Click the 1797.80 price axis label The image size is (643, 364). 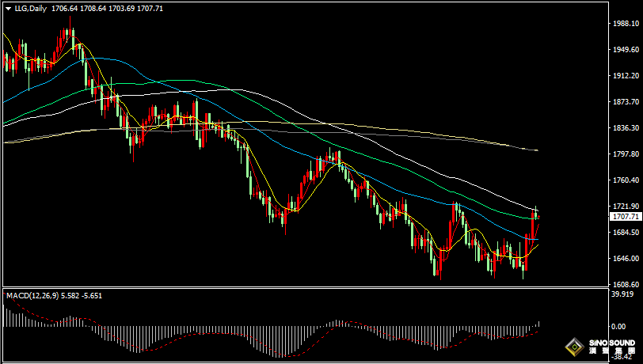[x=625, y=154]
